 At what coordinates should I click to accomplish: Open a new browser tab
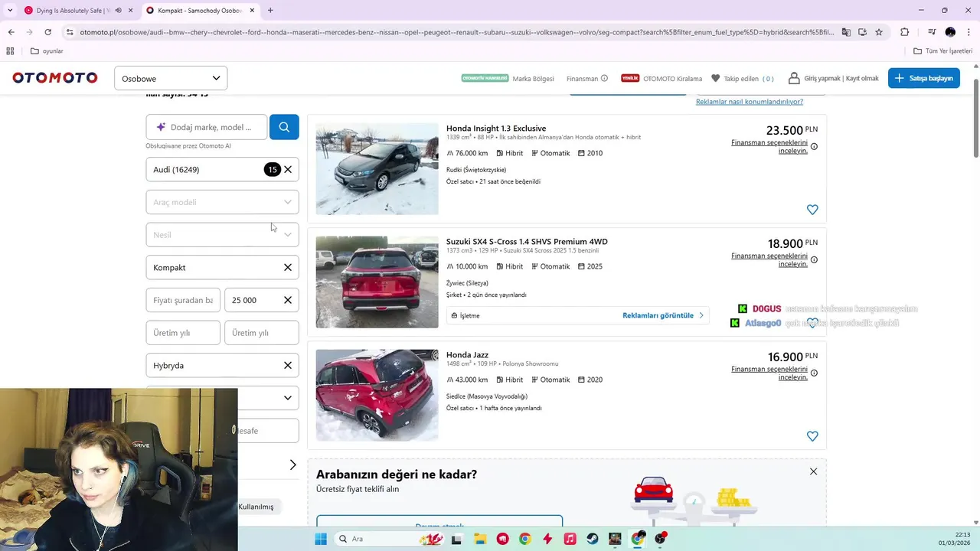[x=270, y=11]
